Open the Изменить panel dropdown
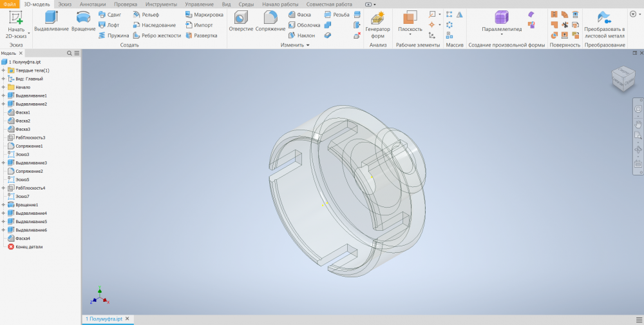Image resolution: width=644 pixels, height=325 pixels. (307, 45)
